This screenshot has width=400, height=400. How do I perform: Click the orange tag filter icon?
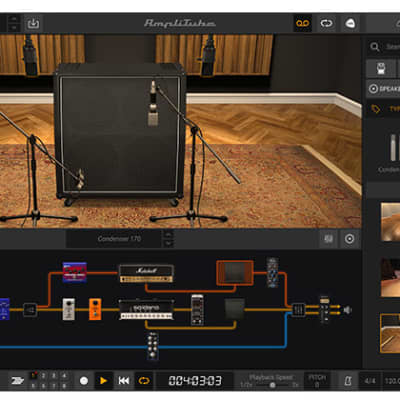click(376, 109)
